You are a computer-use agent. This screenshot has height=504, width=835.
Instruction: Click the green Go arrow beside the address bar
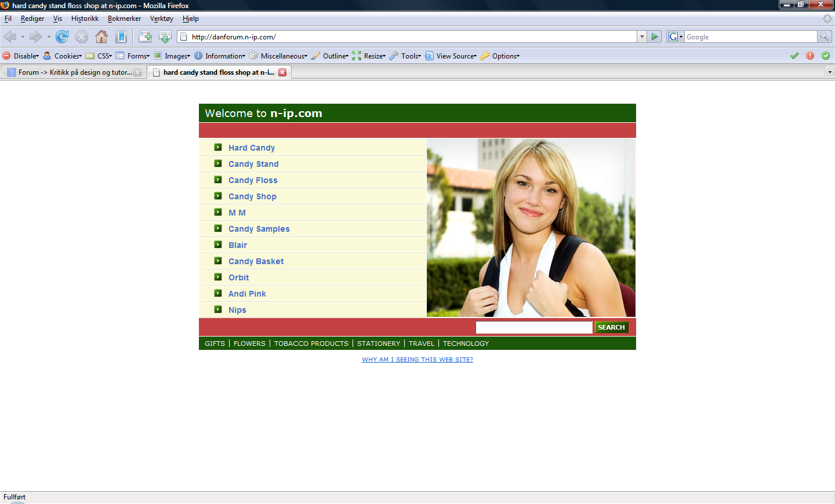point(655,36)
